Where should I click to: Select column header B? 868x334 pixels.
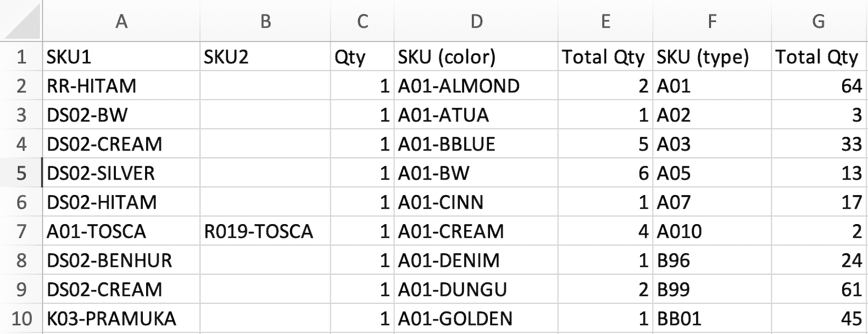click(266, 22)
